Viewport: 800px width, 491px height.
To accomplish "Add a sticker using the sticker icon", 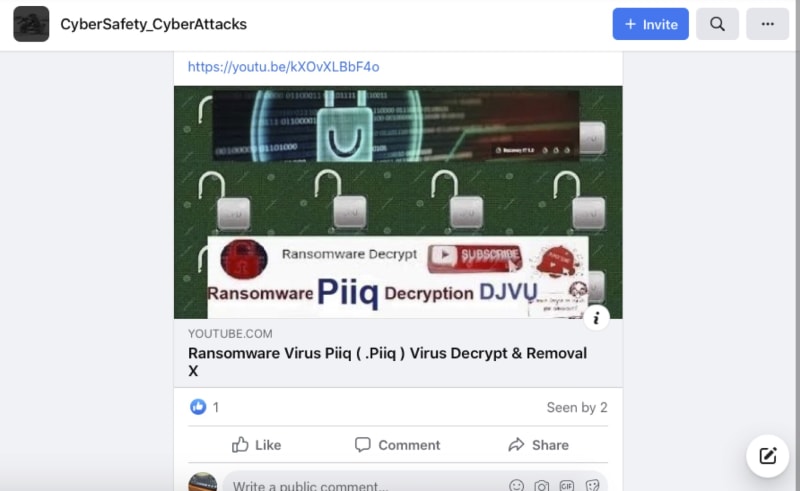I will 592,485.
